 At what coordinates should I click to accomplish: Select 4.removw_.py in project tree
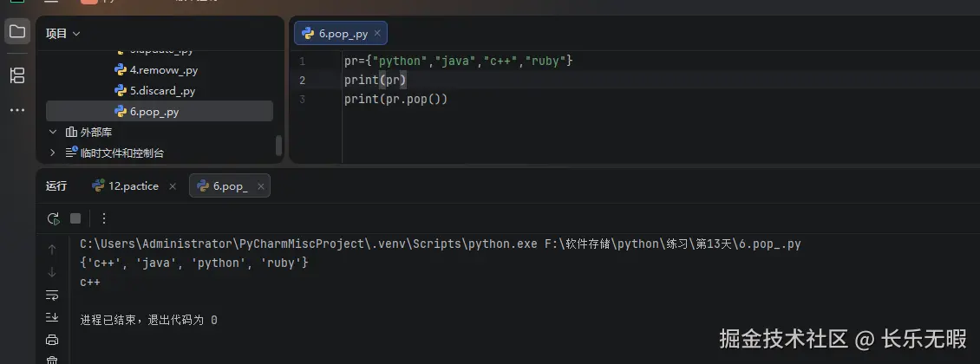[164, 70]
